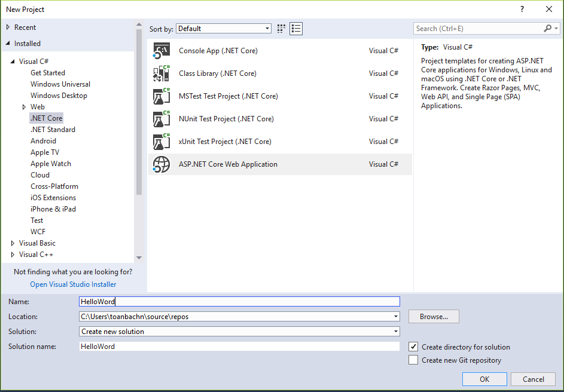The image size is (564, 392).
Task: Open the Solution dropdown combo box
Action: click(x=239, y=332)
